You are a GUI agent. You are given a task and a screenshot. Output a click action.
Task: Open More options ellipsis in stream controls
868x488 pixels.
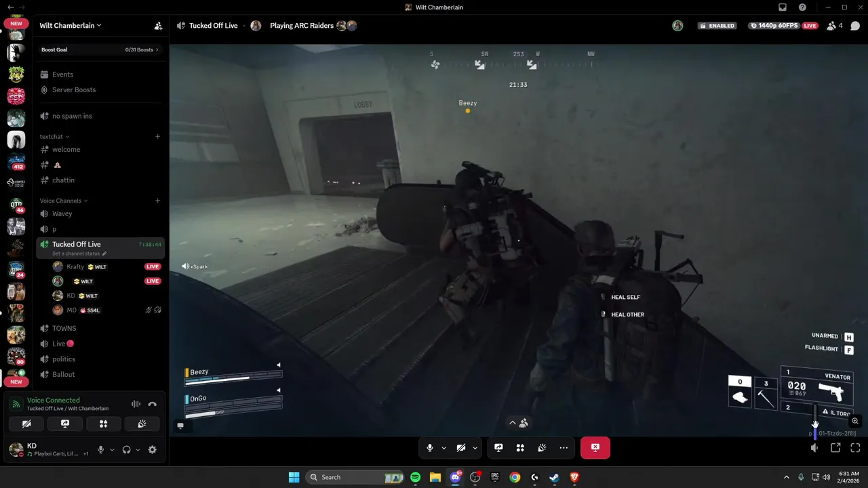tap(564, 448)
